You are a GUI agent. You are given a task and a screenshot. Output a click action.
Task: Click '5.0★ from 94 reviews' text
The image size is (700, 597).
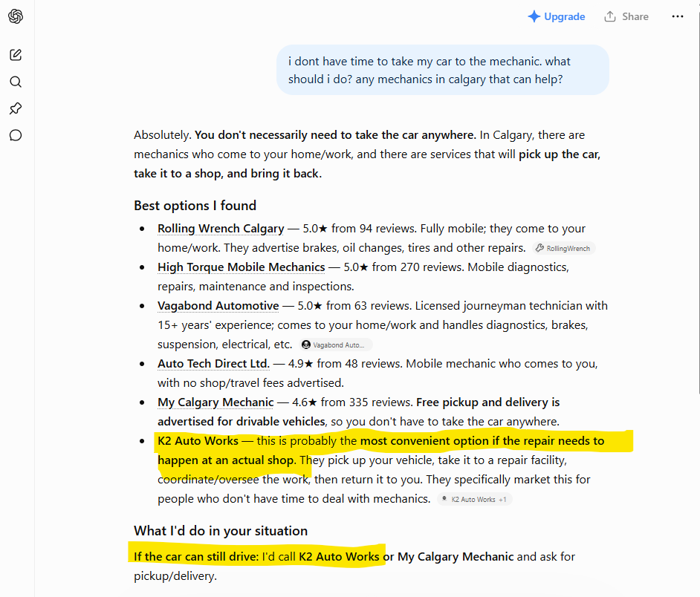pos(358,229)
